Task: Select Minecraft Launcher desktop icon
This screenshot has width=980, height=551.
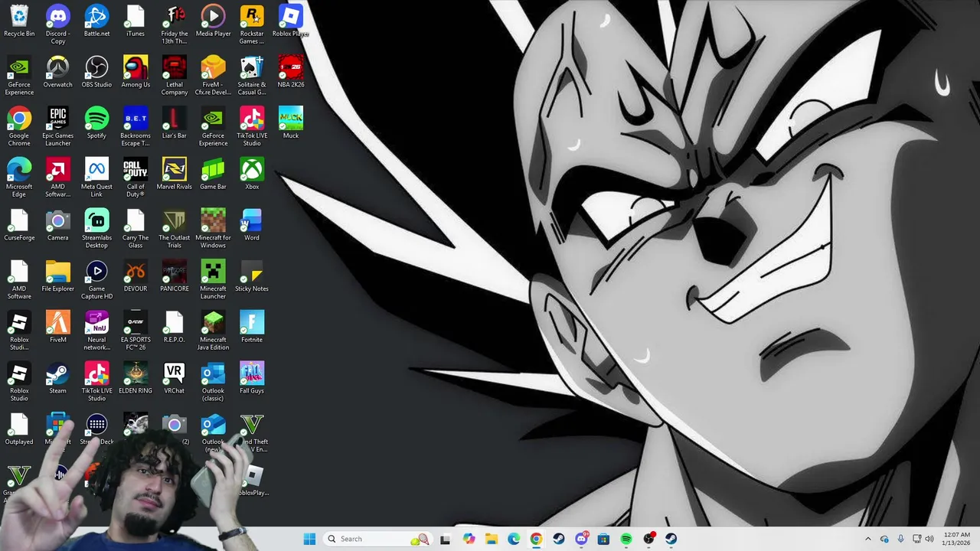Action: [213, 279]
